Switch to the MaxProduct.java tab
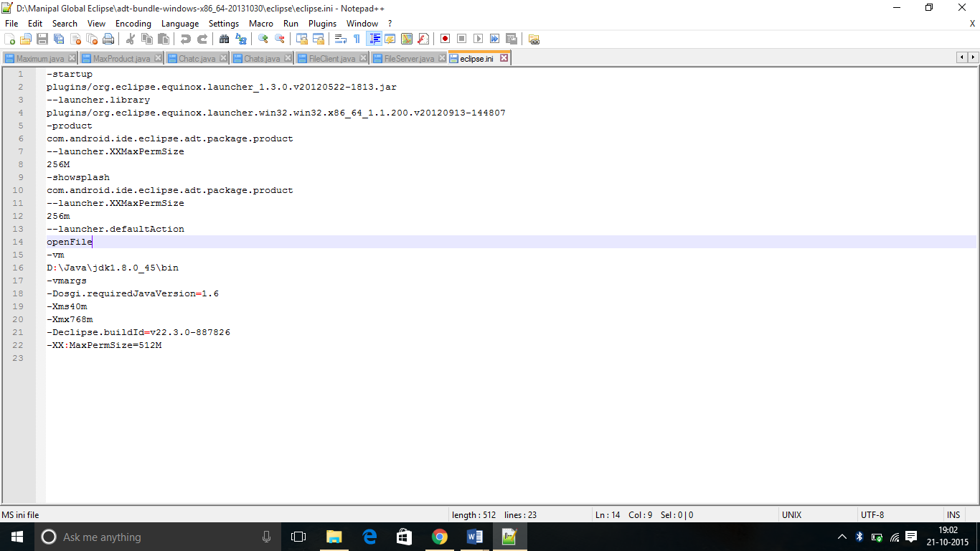Image resolution: width=980 pixels, height=551 pixels. coord(121,59)
